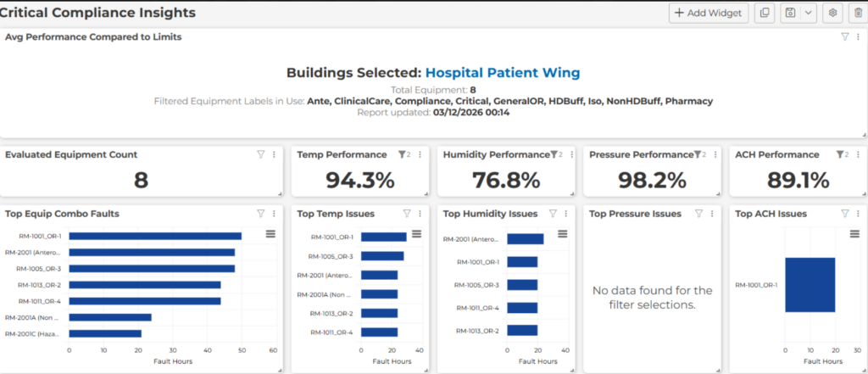Click resize handle of Evaluated Equipment Count widget
868x374 pixels.
click(x=280, y=193)
